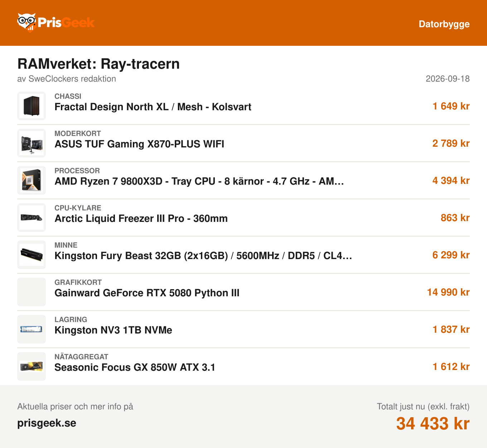This screenshot has width=487, height=448.
Task: Click the LAGRING category label
Action: (x=71, y=320)
